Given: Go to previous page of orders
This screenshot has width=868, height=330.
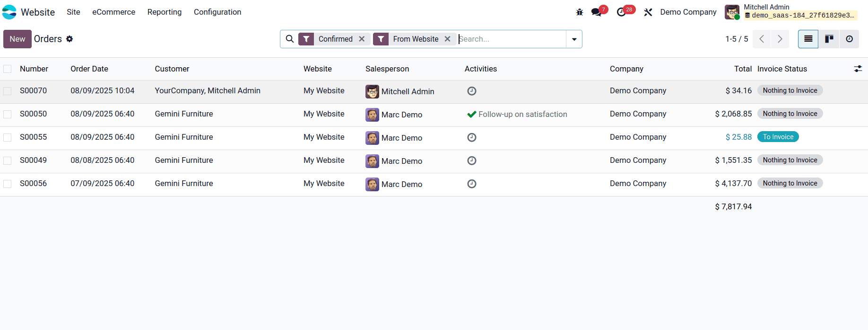Looking at the screenshot, I should click(762, 39).
